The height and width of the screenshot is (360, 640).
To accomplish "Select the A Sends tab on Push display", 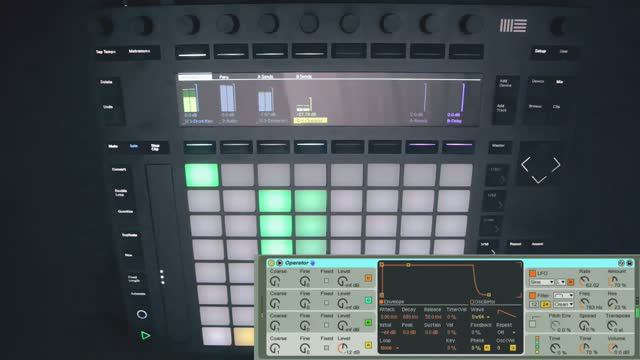I will pyautogui.click(x=265, y=77).
